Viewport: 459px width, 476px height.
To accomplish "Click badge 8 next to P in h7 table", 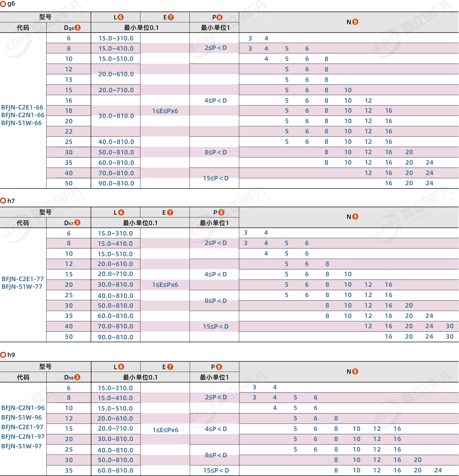I will [221, 213].
